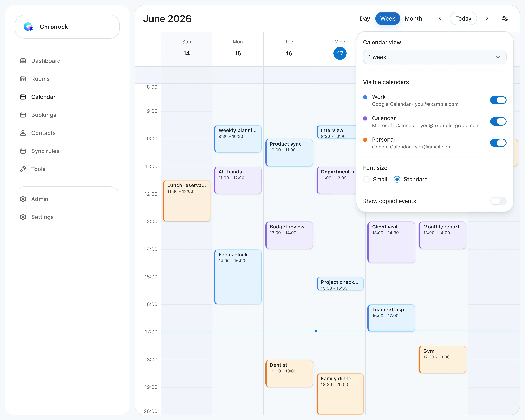Screen dimensions: 525x420
Task: Select the Small font size radio
Action: coord(366,179)
